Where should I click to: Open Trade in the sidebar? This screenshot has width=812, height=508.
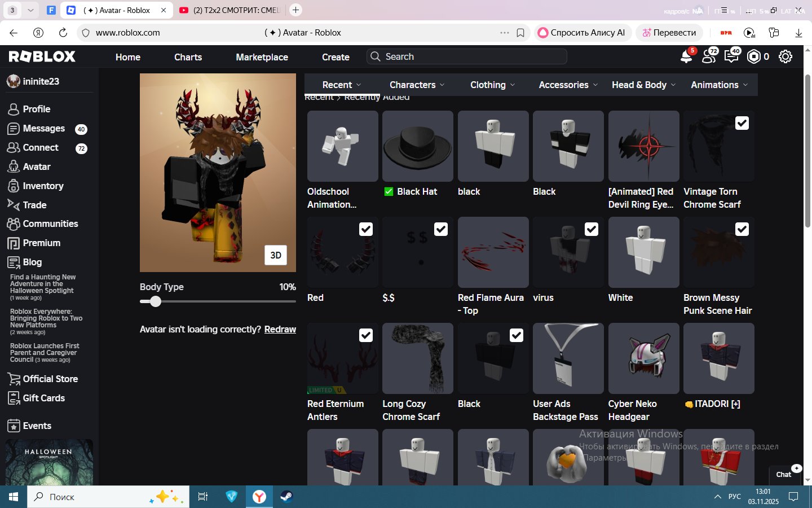(x=34, y=205)
